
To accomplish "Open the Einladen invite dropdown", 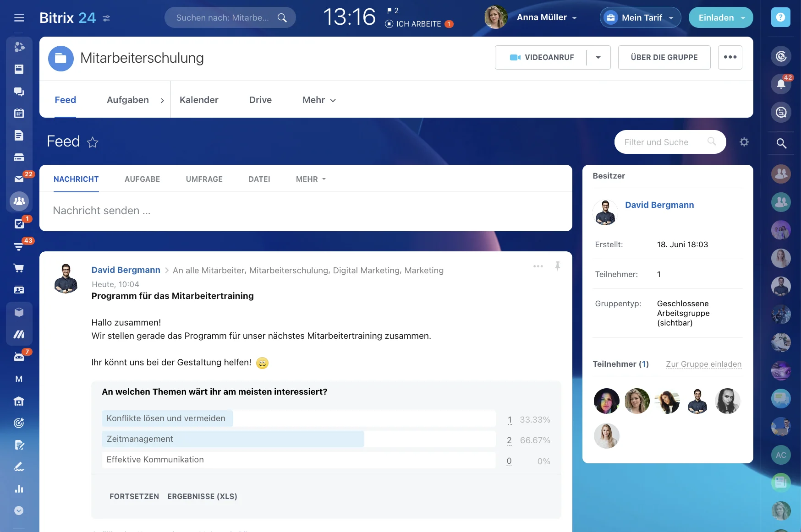I will tap(721, 17).
